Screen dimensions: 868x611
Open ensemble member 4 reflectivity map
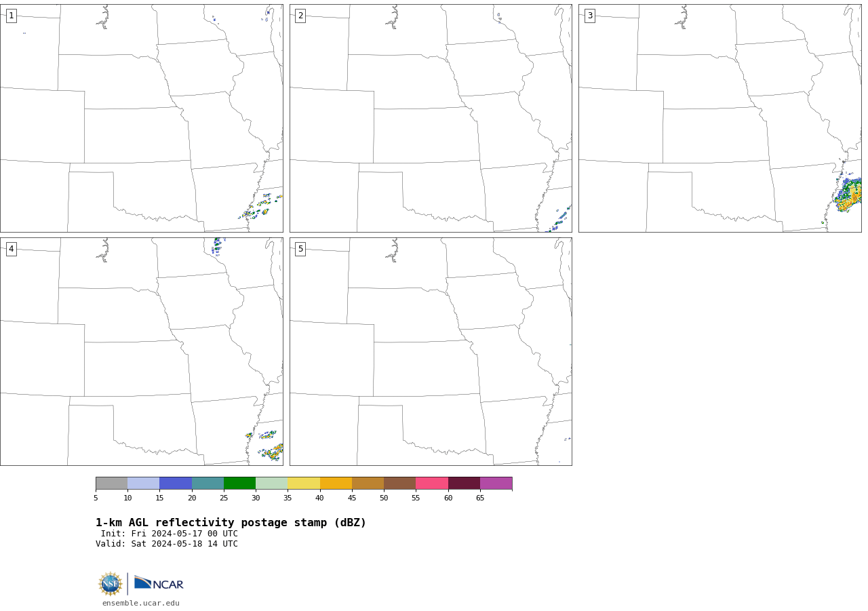142,351
